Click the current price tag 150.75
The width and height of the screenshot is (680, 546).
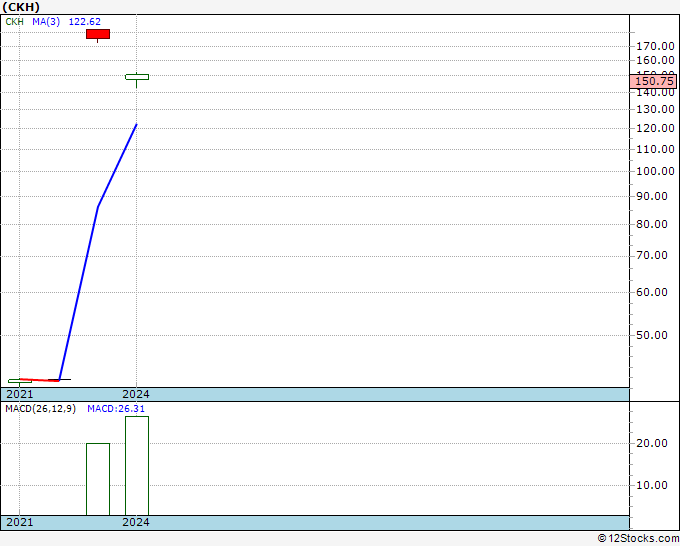point(654,81)
